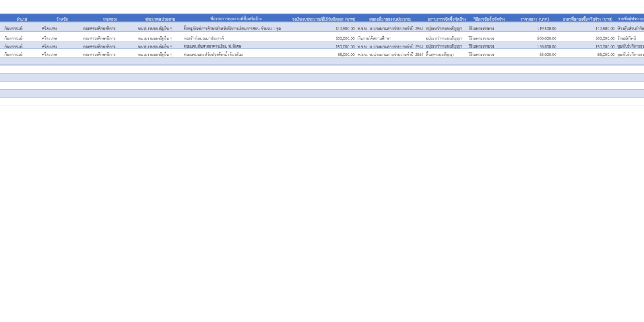The height and width of the screenshot is (322, 644).
Task: Select 85,000.00 in the ราคากลาง column
Action: 547,54
